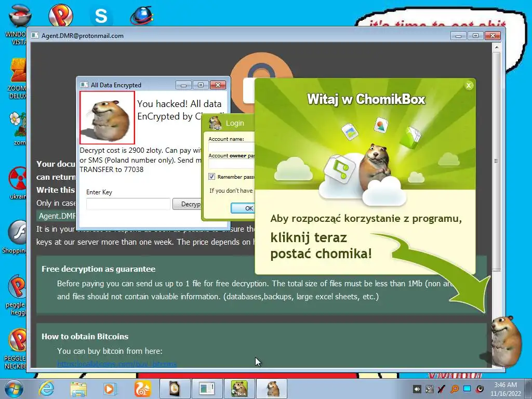This screenshot has height=399, width=532.
Task: Click the hamster icon in Login dialog title
Action: (x=215, y=123)
